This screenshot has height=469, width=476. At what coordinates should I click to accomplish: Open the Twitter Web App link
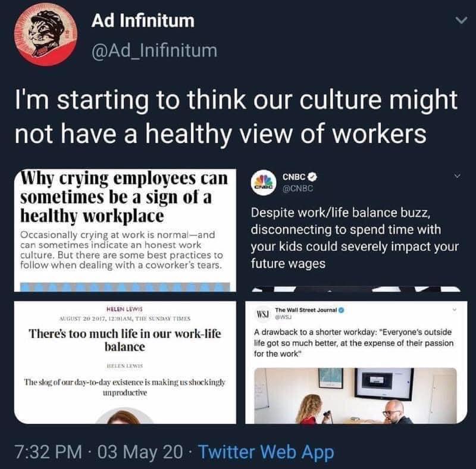coord(266,452)
